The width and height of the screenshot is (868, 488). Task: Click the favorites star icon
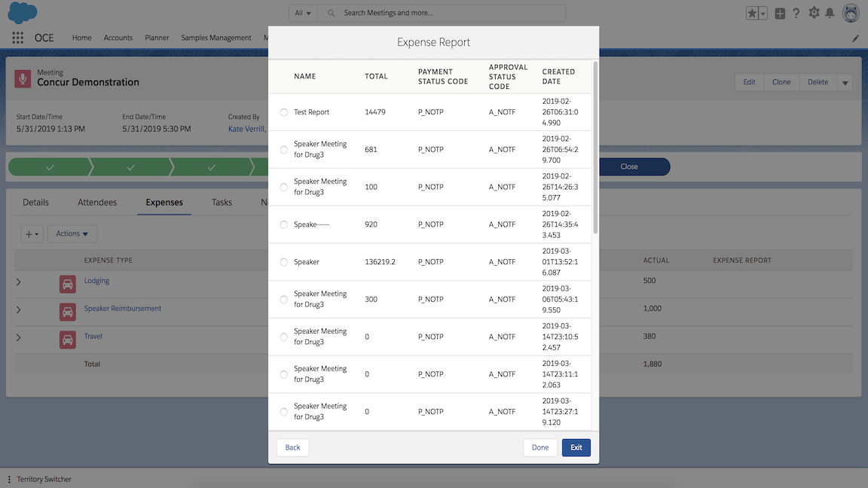(x=752, y=12)
